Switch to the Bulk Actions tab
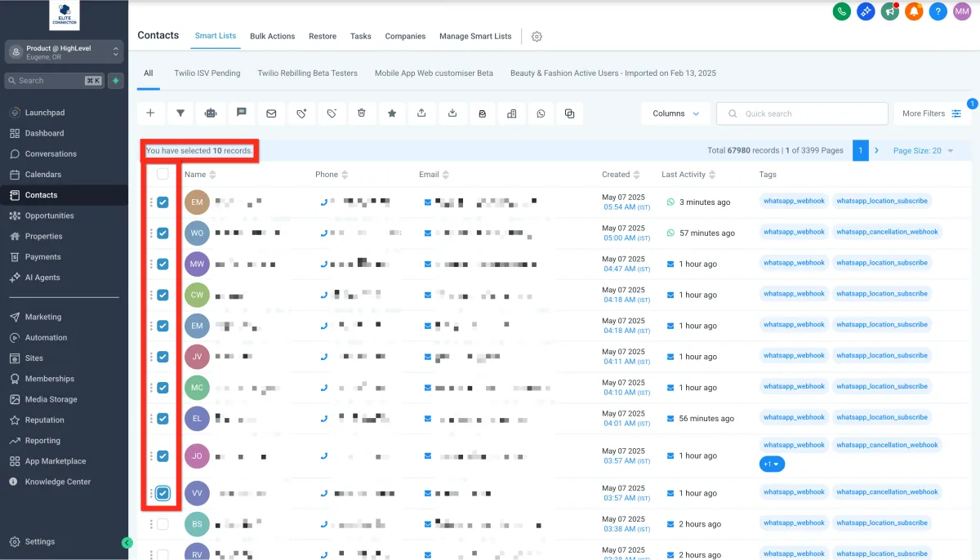 272,36
